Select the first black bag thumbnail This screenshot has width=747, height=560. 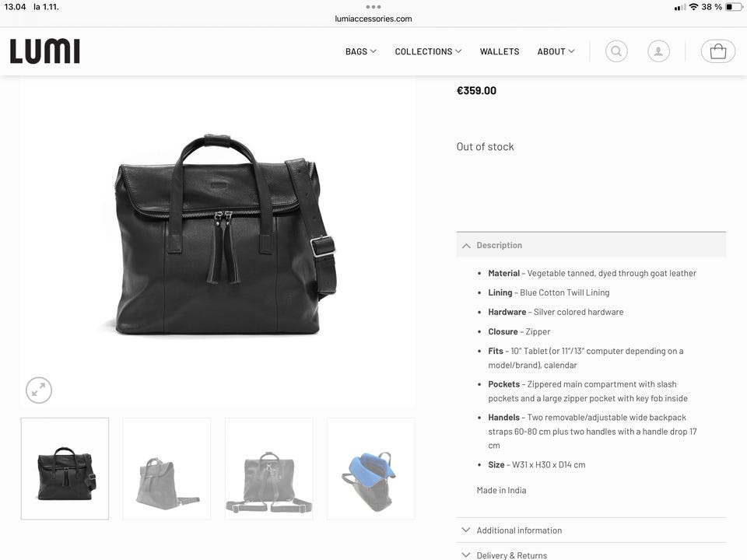[65, 468]
